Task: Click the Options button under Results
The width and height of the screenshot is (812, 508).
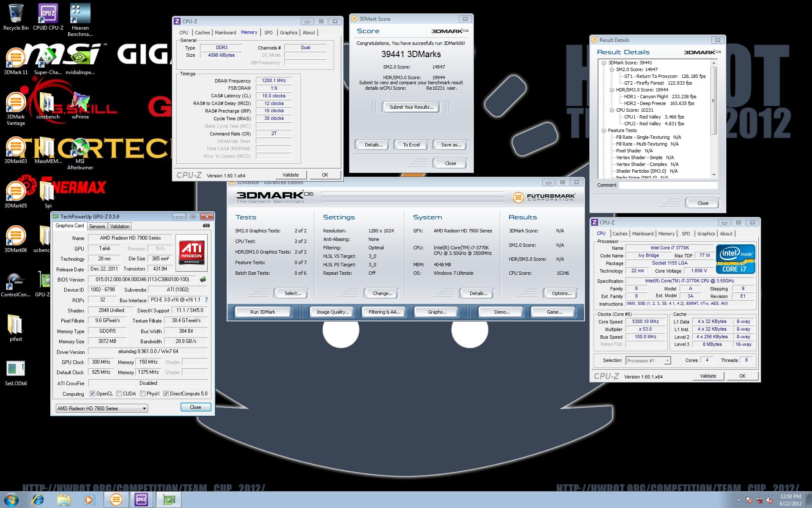Action: (561, 293)
